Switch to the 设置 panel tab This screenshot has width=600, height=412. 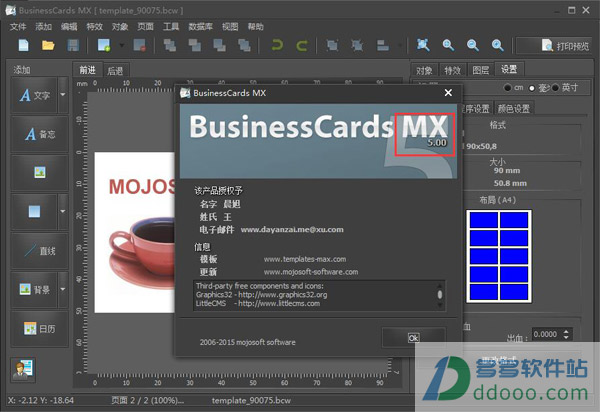coord(509,70)
